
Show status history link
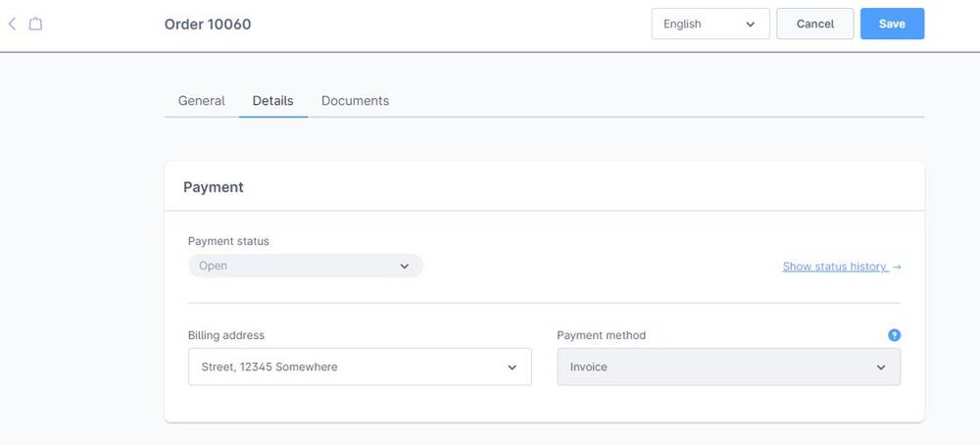click(x=835, y=267)
